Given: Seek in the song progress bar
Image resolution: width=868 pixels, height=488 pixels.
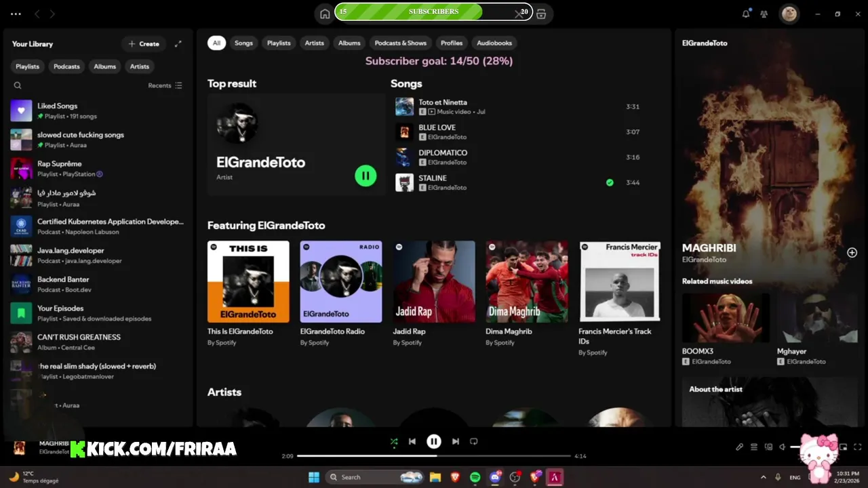Looking at the screenshot, I should [434, 455].
